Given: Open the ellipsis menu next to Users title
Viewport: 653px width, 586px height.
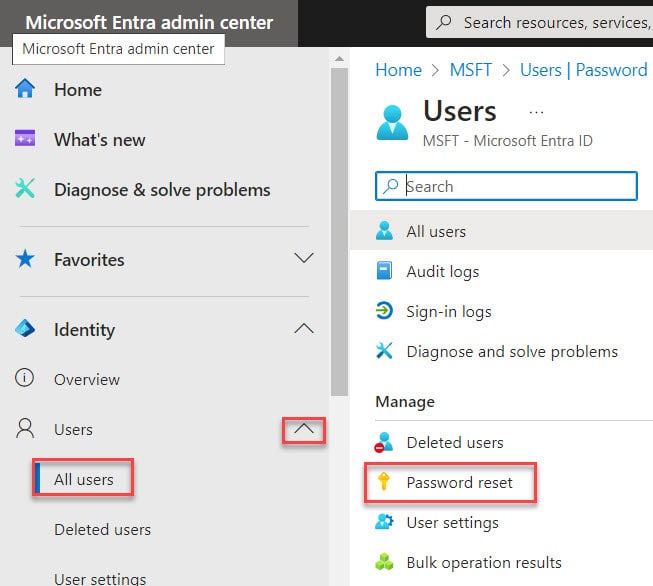Looking at the screenshot, I should [x=536, y=112].
